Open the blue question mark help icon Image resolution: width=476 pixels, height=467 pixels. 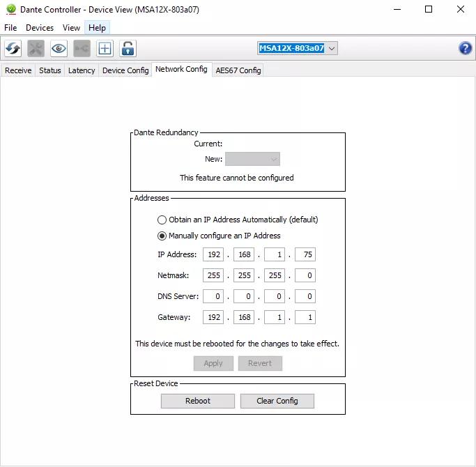pyautogui.click(x=465, y=48)
